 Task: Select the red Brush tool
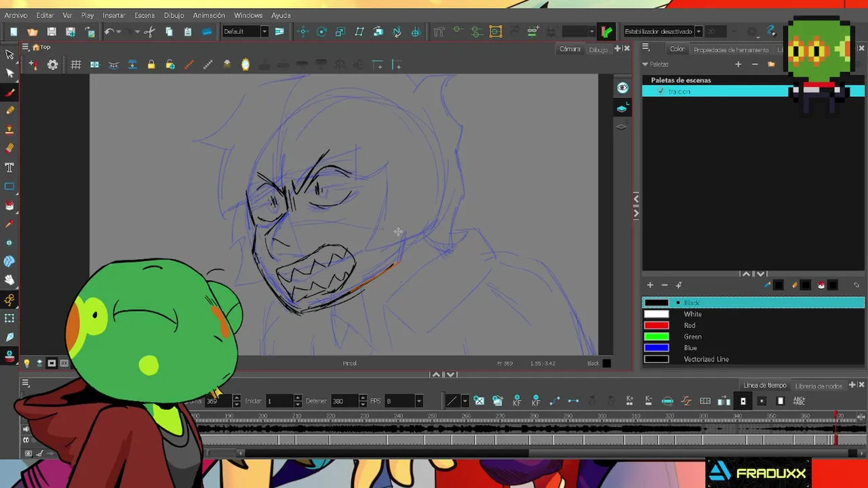[x=9, y=92]
